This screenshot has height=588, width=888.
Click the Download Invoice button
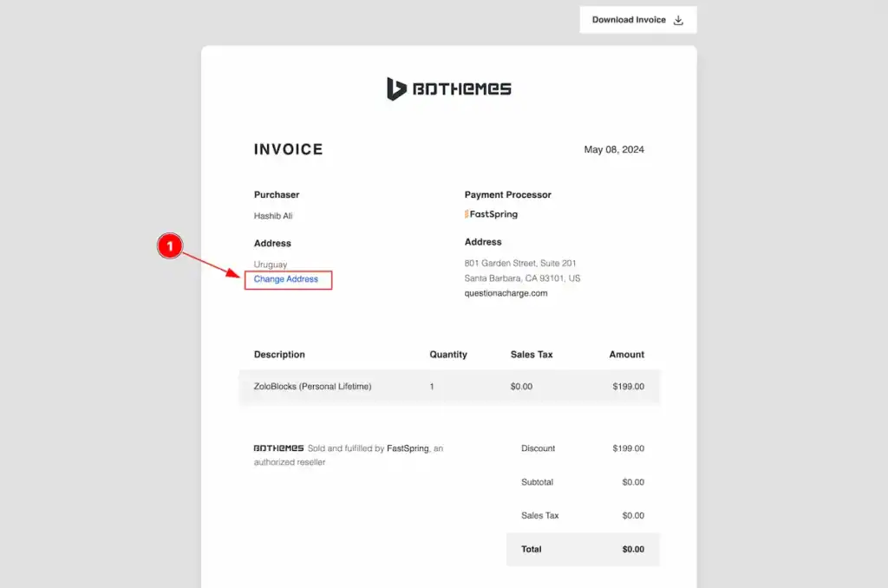(x=637, y=20)
